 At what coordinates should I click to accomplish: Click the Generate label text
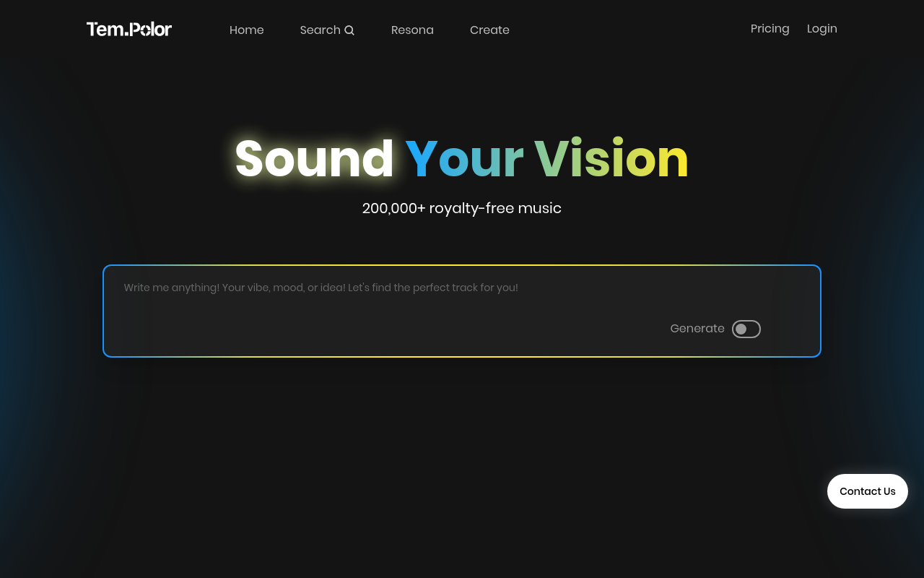pyautogui.click(x=697, y=329)
